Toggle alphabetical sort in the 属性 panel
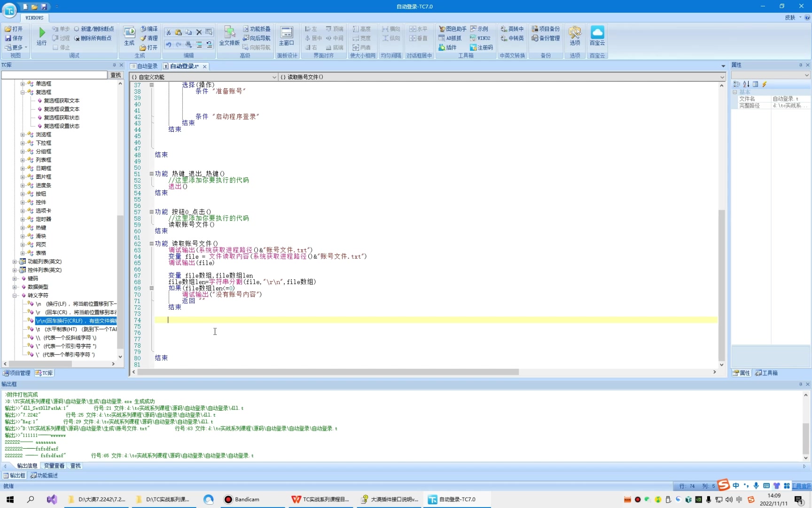This screenshot has width=812, height=508. click(746, 84)
